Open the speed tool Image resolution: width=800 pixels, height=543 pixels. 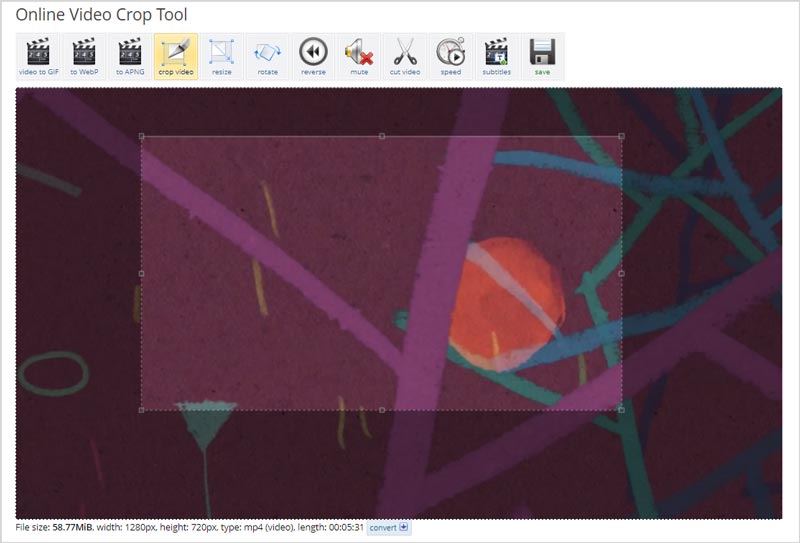[451, 56]
